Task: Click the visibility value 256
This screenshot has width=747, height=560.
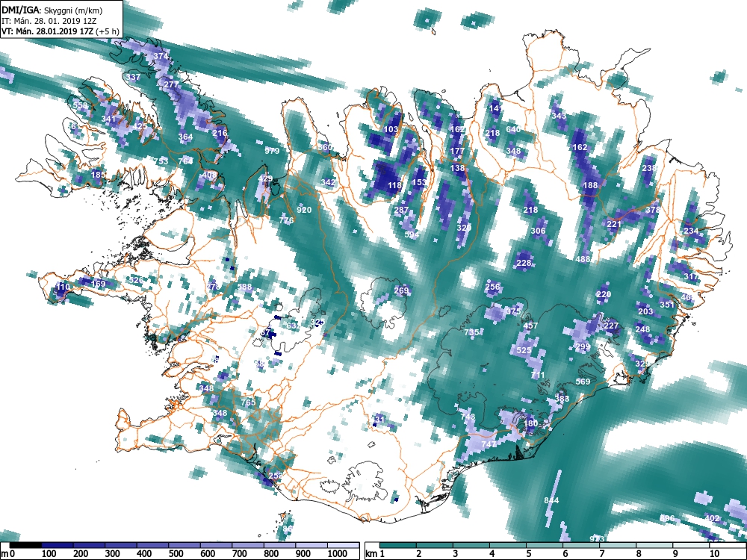Action: pyautogui.click(x=492, y=287)
